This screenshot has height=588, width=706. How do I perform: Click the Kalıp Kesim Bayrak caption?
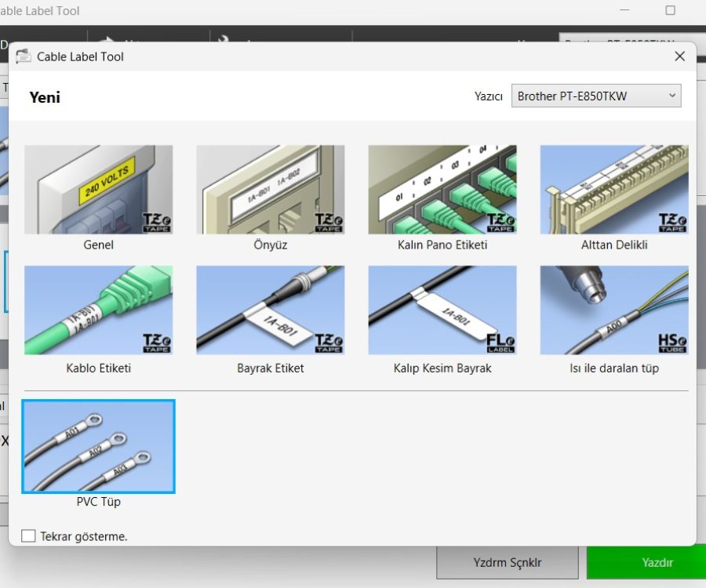coord(442,368)
